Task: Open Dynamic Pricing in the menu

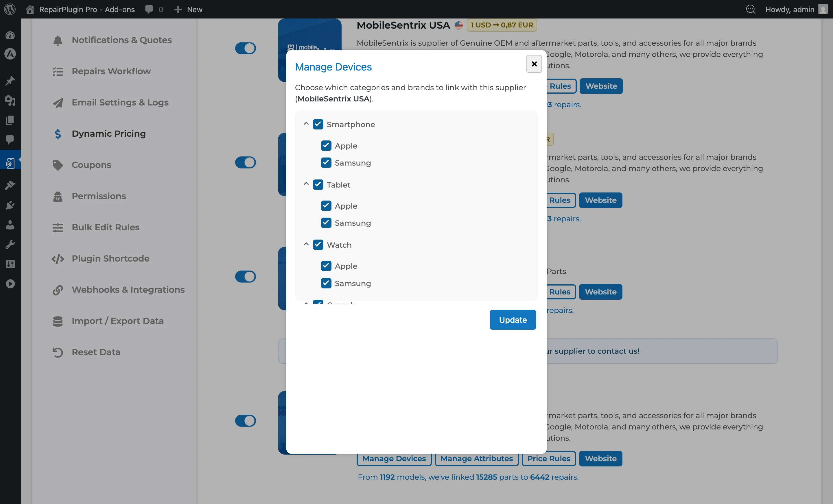Action: (x=108, y=134)
